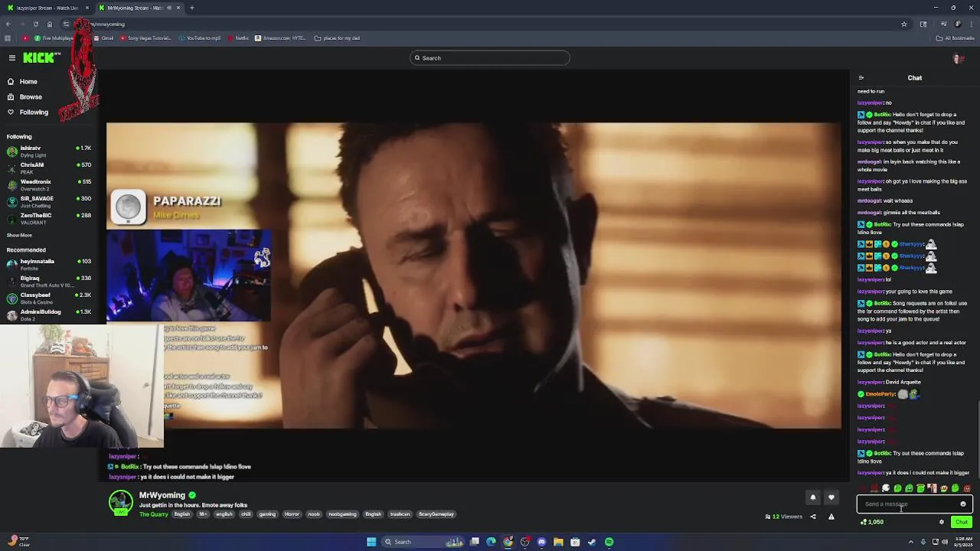Select the chill tag
The height and width of the screenshot is (551, 980).
tap(246, 514)
